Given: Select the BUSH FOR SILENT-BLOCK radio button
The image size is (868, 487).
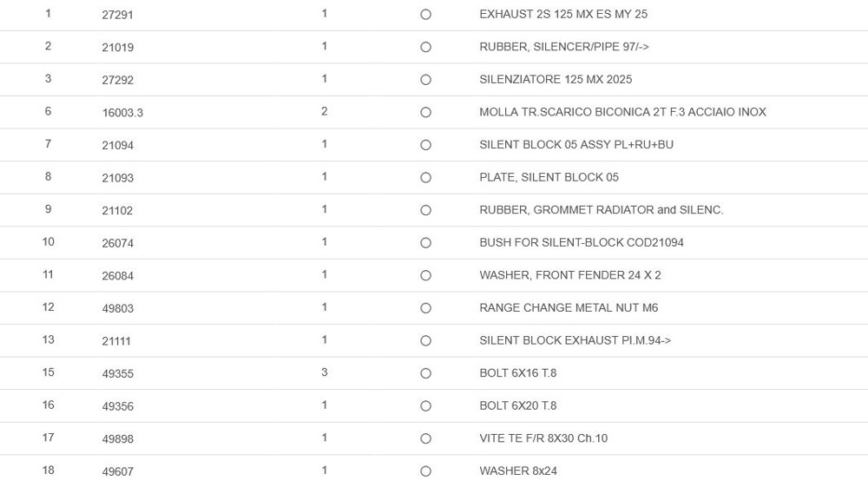Looking at the screenshot, I should (x=425, y=243).
